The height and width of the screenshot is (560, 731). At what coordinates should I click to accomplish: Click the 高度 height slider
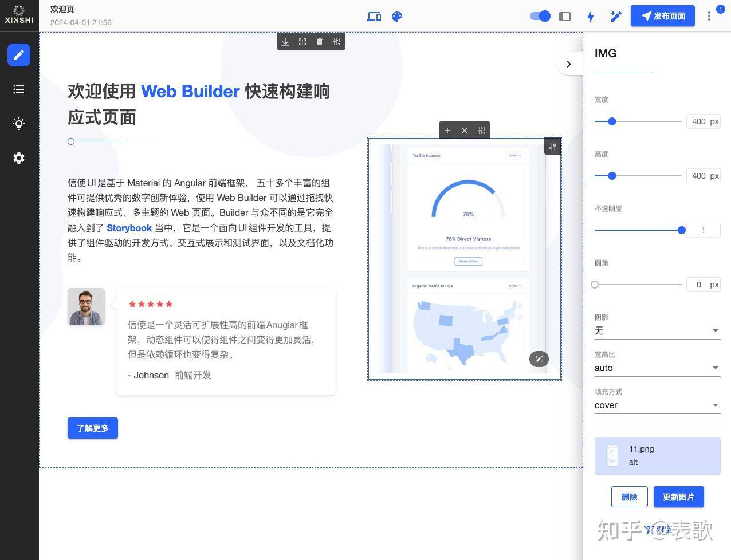coord(638,176)
